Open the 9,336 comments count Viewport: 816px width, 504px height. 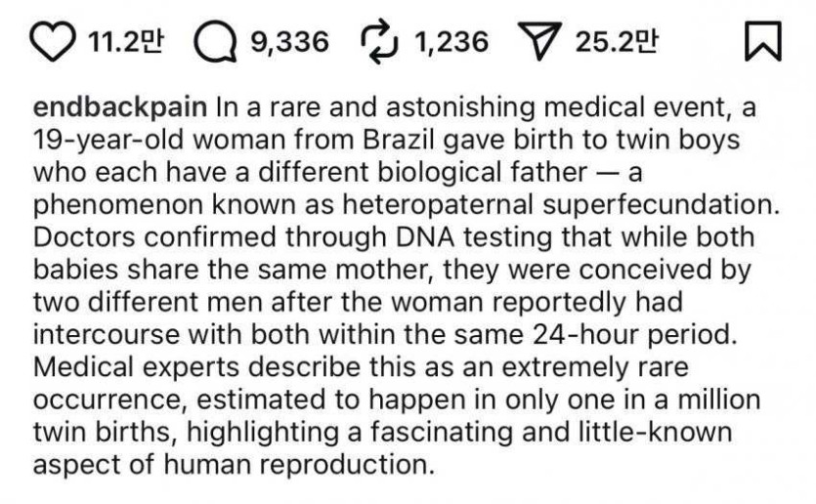[290, 41]
